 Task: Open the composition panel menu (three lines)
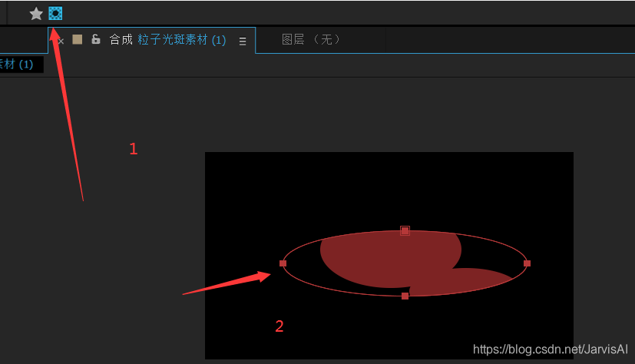click(243, 41)
